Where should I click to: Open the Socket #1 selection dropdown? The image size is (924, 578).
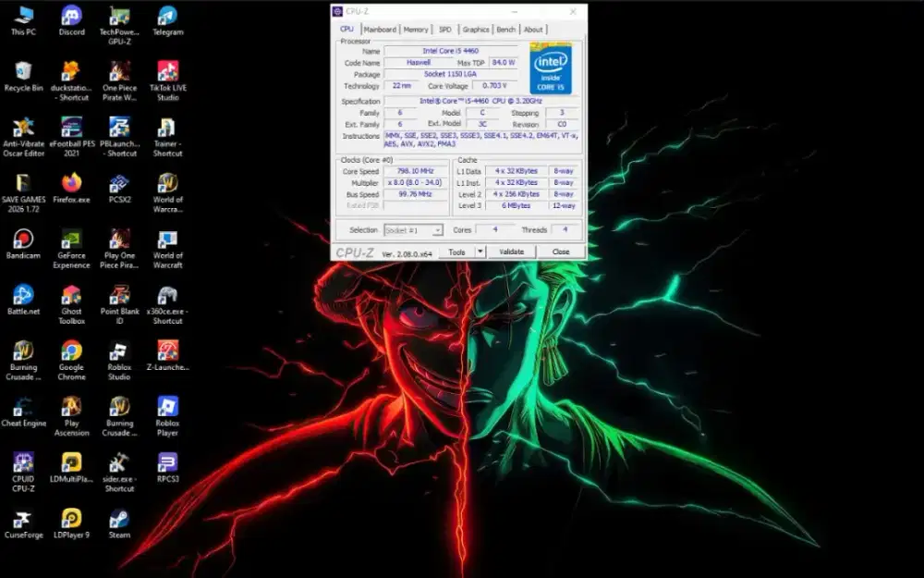[x=413, y=230]
